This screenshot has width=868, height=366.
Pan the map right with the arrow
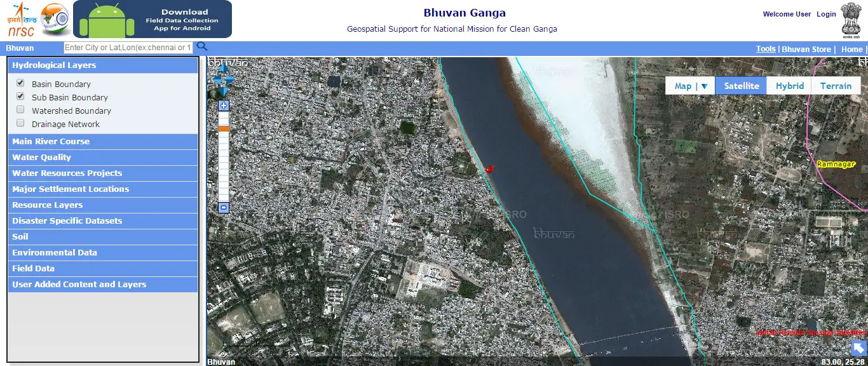(231, 80)
